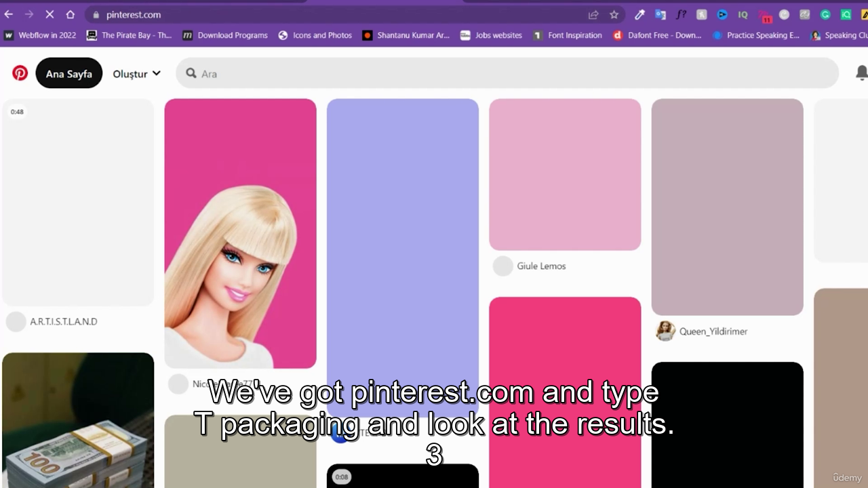Click the Ara search field
The width and height of the screenshot is (868, 488).
(x=507, y=73)
